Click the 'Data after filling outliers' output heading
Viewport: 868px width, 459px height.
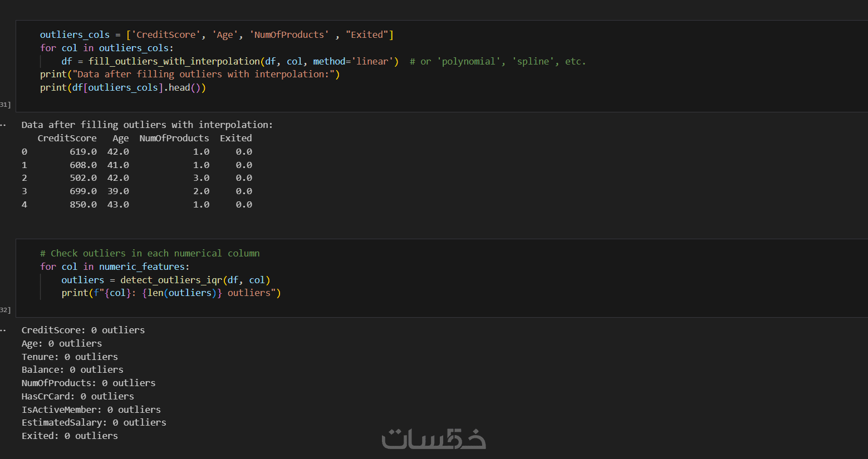(147, 125)
